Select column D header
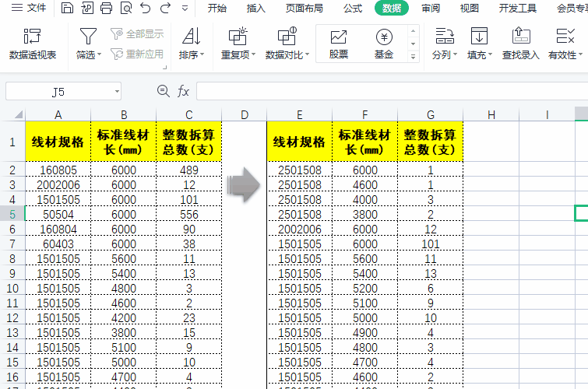 click(x=244, y=114)
